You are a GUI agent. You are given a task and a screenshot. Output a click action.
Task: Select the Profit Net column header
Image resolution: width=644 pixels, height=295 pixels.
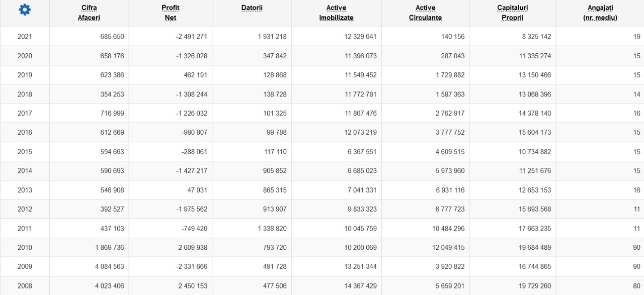(x=171, y=13)
